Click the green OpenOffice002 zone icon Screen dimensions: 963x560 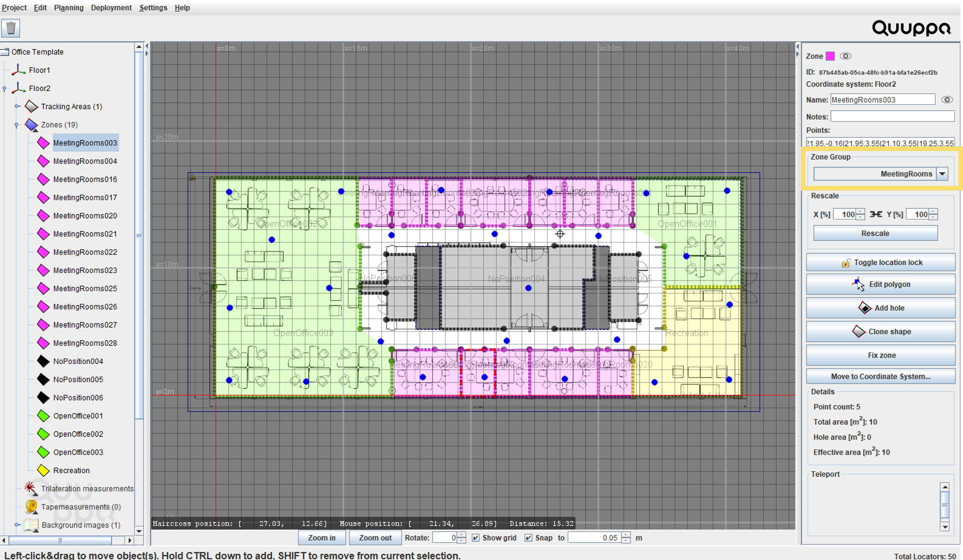(x=44, y=434)
